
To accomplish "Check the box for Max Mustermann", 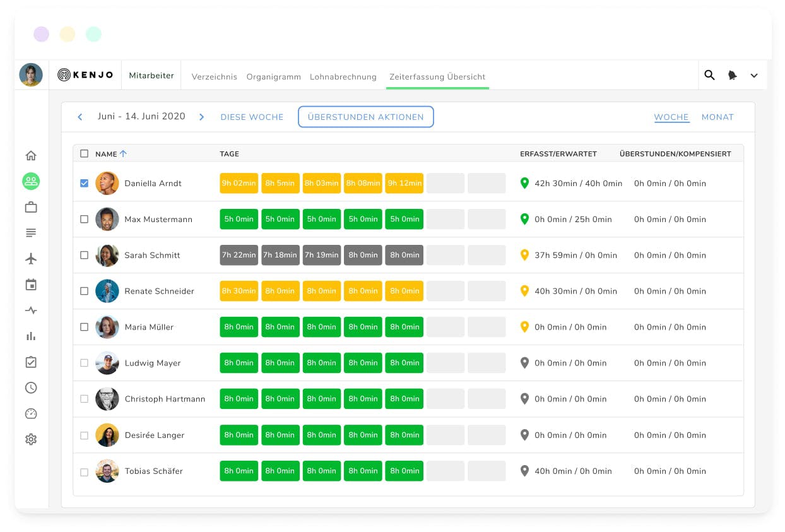I will point(85,220).
